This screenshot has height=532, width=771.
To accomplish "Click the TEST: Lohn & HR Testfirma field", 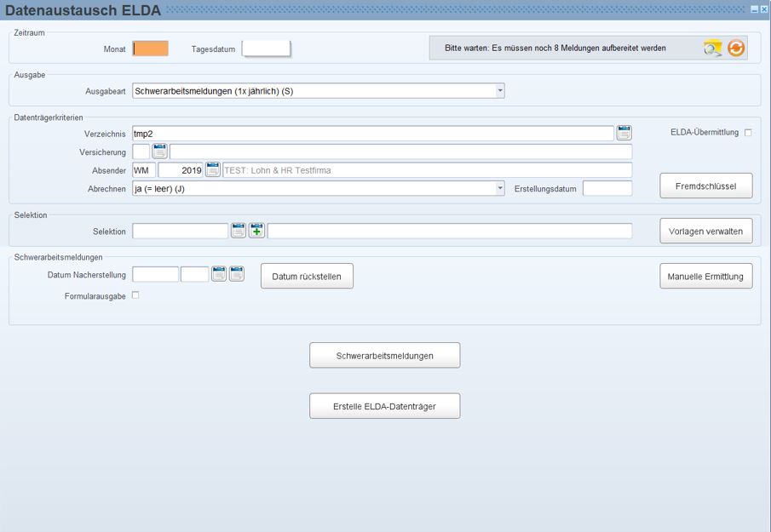I will pyautogui.click(x=428, y=170).
